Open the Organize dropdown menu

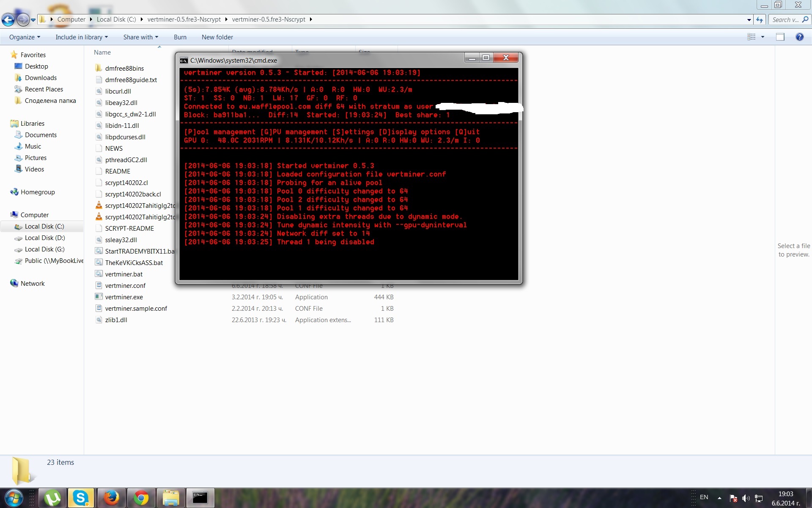[x=25, y=37]
